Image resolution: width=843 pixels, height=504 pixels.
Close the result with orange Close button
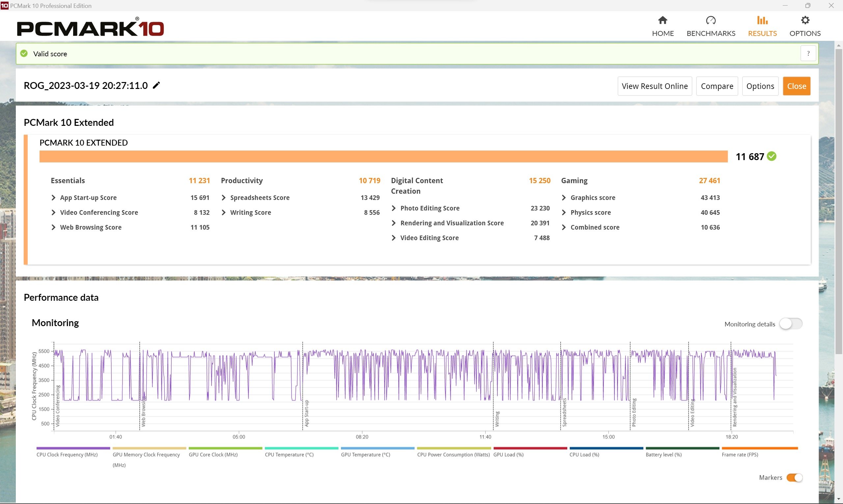[x=797, y=86]
